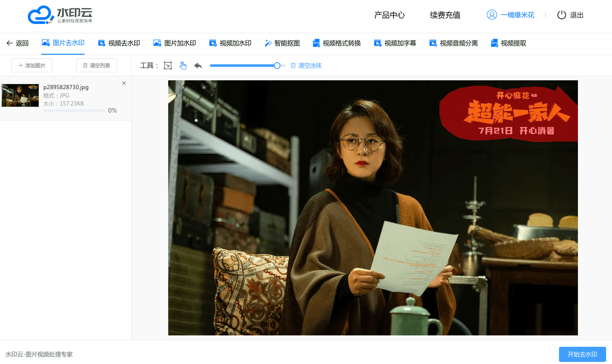Open the 图片去水印 tab
The width and height of the screenshot is (612, 364).
click(63, 43)
